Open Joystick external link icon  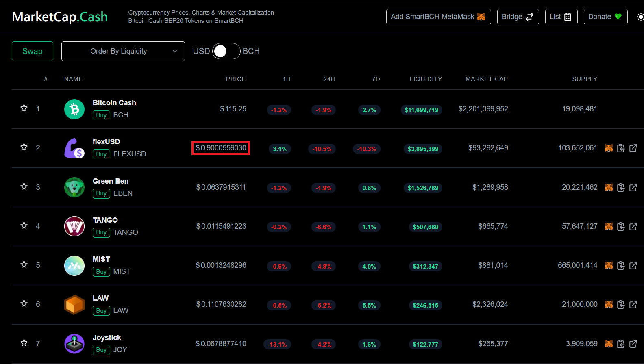pos(633,344)
